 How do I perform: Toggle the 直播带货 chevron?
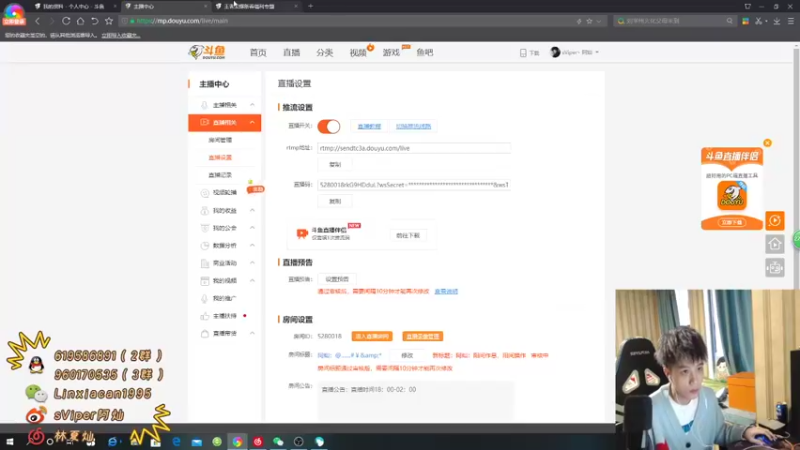pos(252,333)
